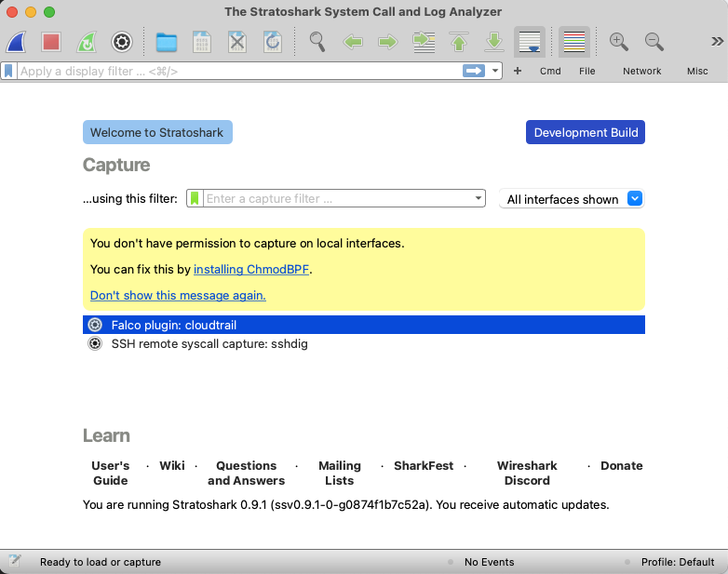Go to specified event icon

(424, 42)
